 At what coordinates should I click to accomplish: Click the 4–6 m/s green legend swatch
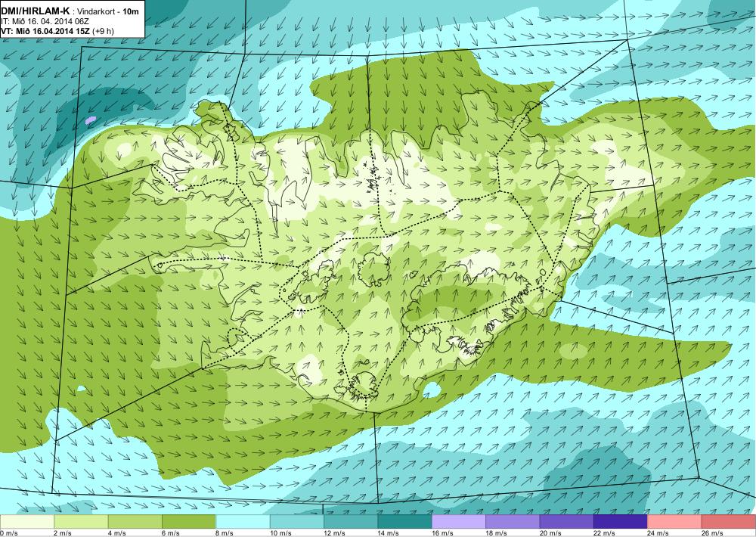pos(135,522)
